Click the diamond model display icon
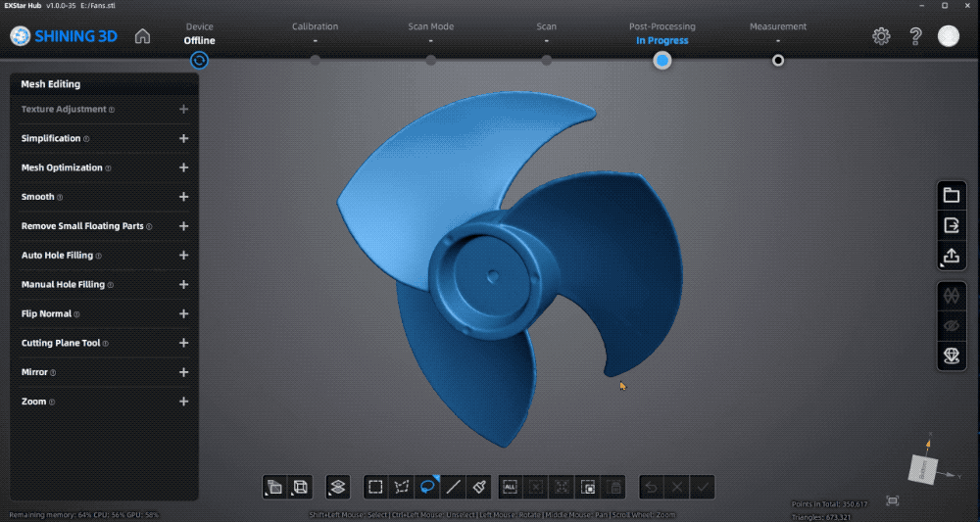 point(951,356)
